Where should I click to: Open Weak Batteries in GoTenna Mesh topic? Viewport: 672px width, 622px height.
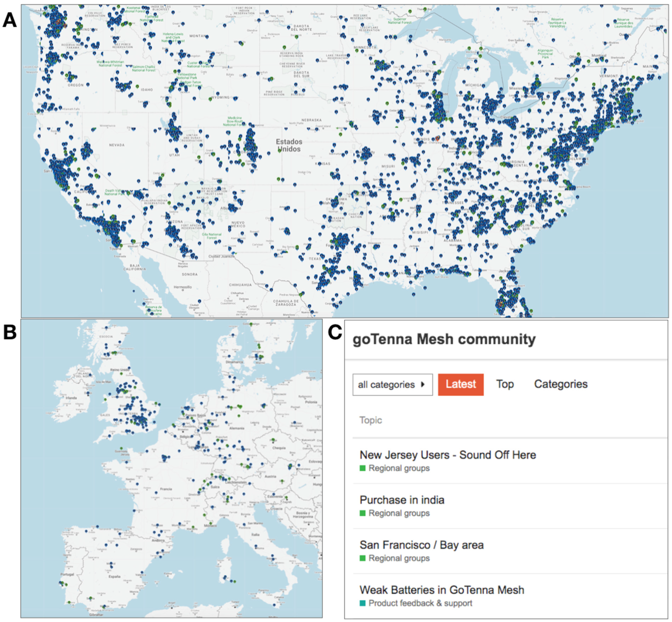point(441,590)
